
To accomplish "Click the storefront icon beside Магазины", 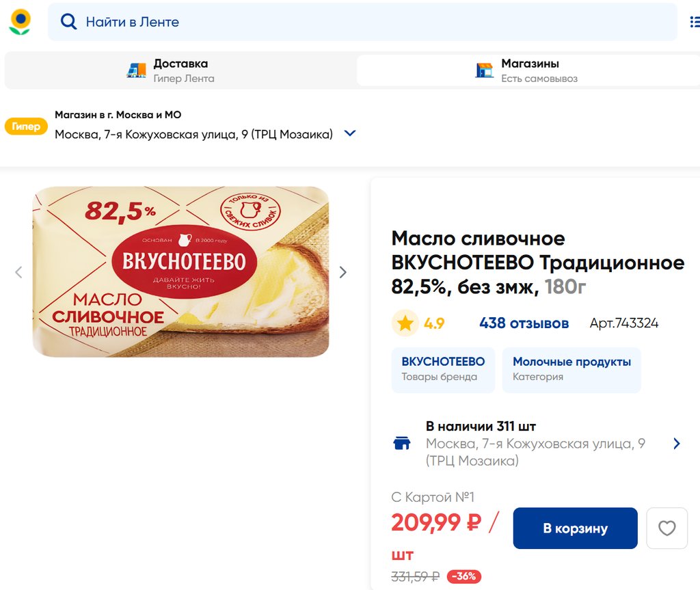I will [485, 70].
